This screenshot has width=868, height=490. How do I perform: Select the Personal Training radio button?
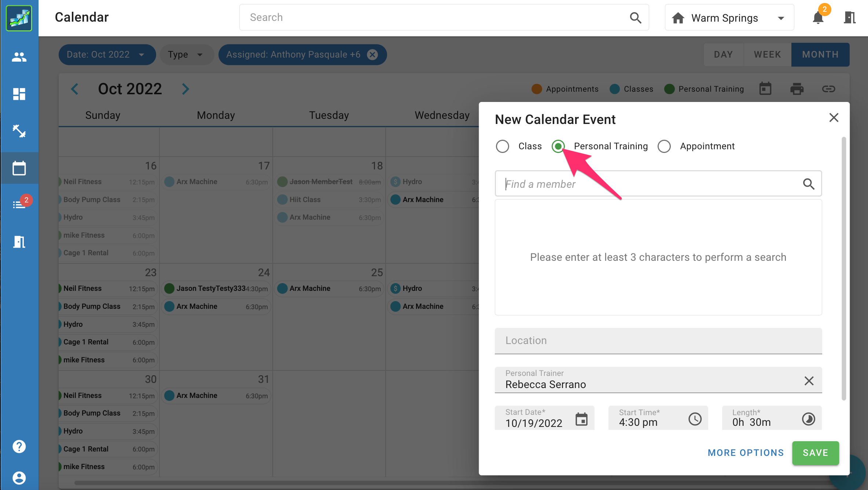558,146
